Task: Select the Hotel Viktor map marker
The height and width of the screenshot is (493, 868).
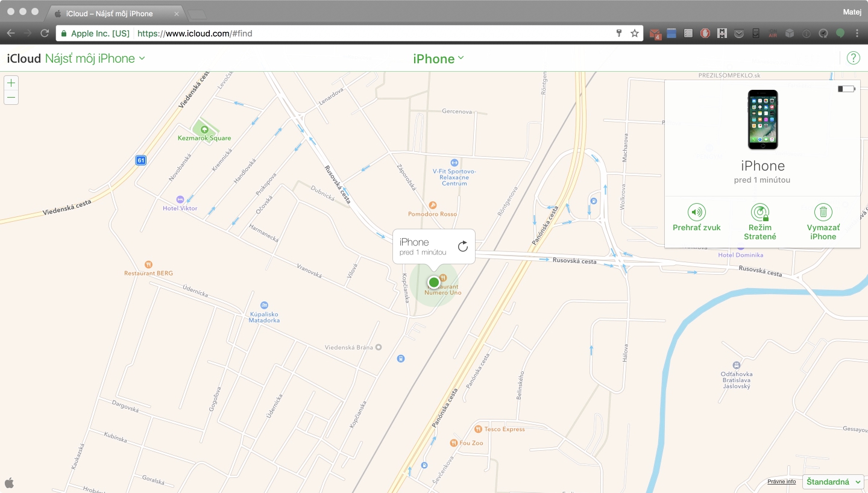Action: click(180, 199)
